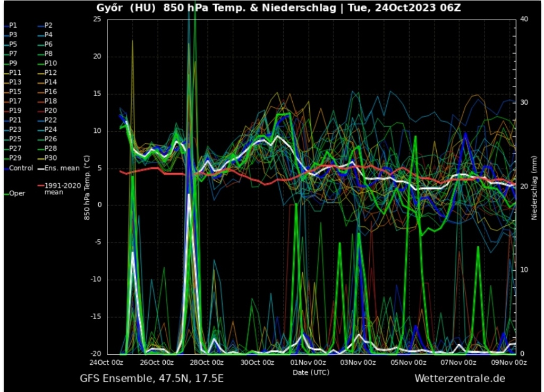Click the Oper legend entry
Screen dimensions: 544x392
(x=17, y=193)
